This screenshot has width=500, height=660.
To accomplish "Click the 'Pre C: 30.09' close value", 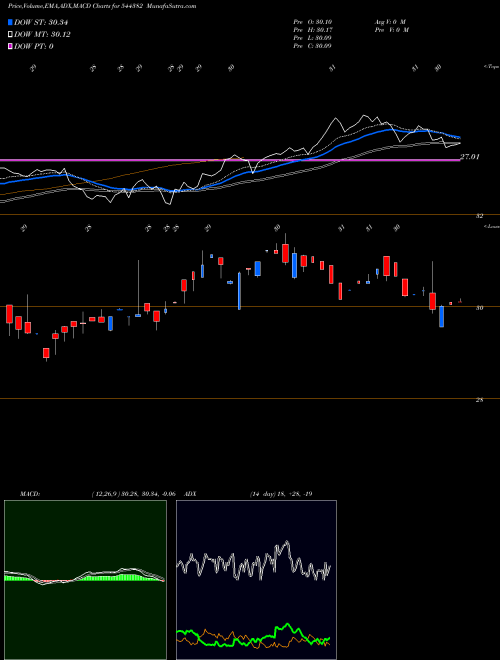I will pyautogui.click(x=313, y=46).
